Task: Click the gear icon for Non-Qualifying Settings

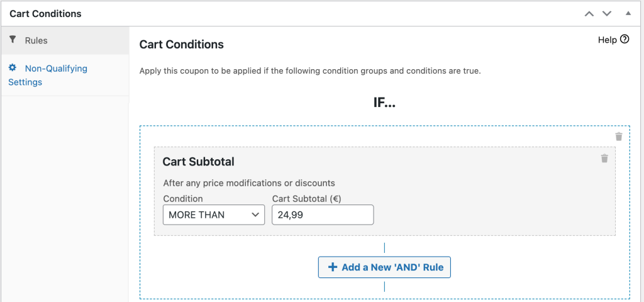Action: point(13,67)
